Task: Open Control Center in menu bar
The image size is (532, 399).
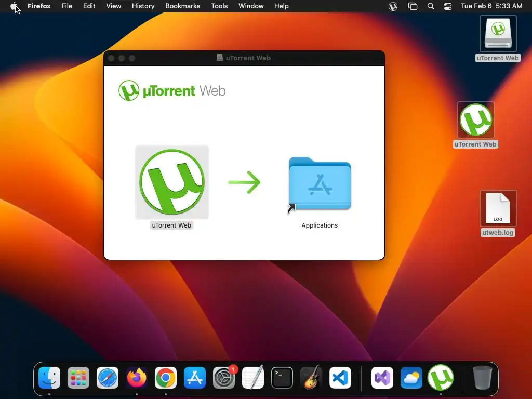Action: pos(448,6)
